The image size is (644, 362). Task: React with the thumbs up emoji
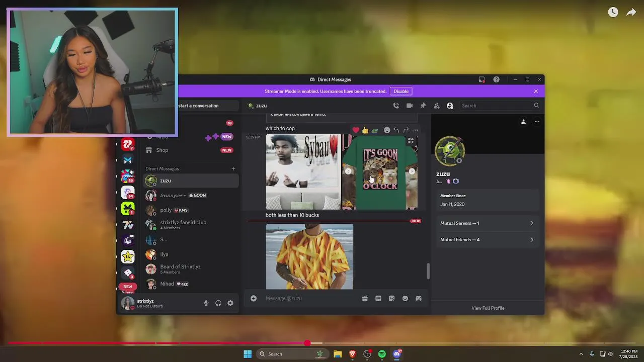[x=365, y=130]
